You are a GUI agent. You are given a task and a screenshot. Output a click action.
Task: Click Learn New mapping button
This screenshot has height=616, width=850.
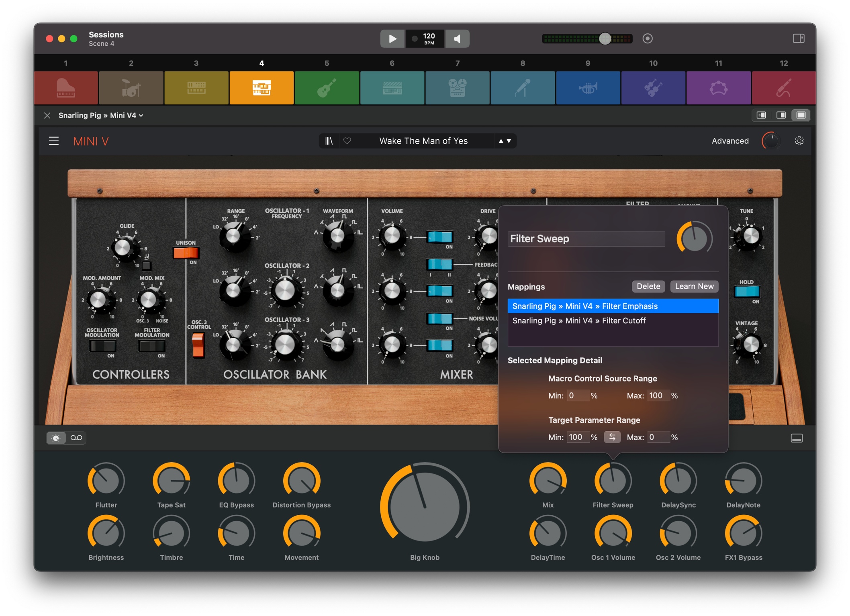[x=694, y=286]
